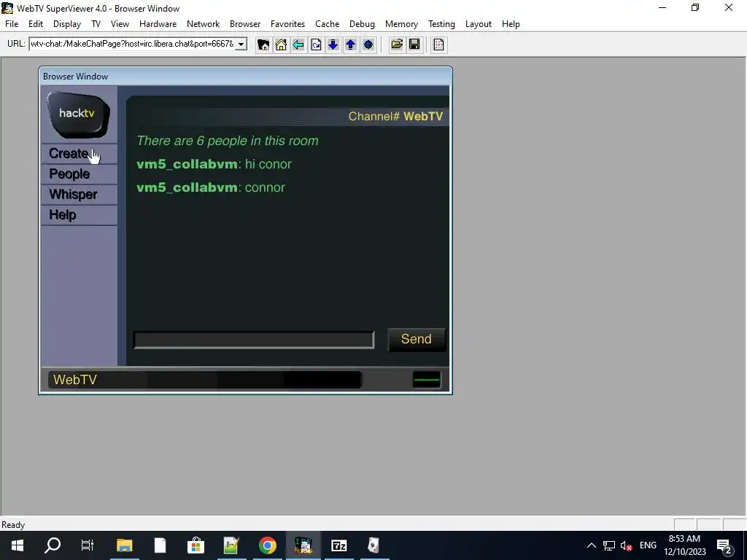Open the Browser menu
The image size is (747, 560).
[245, 24]
